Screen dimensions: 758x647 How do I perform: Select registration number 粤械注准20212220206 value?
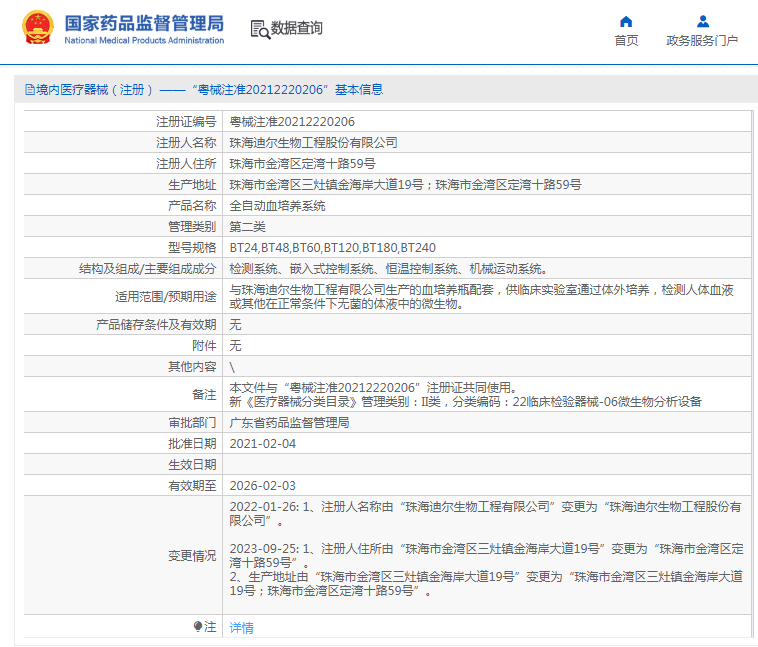tap(292, 122)
